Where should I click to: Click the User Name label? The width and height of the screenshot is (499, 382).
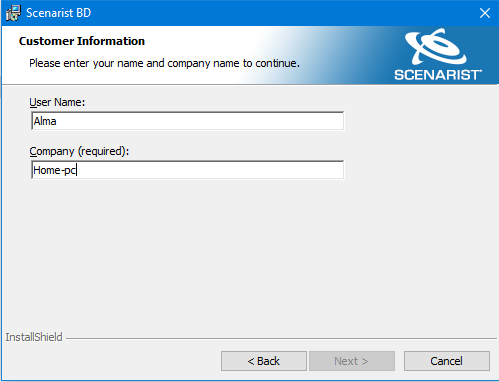(57, 102)
